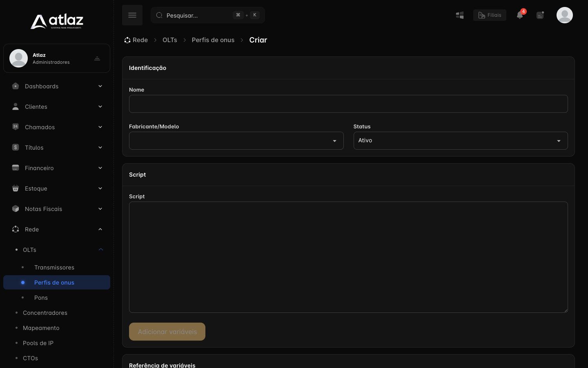Expand the Títulos menu chevron
The image size is (588, 368).
pos(100,148)
